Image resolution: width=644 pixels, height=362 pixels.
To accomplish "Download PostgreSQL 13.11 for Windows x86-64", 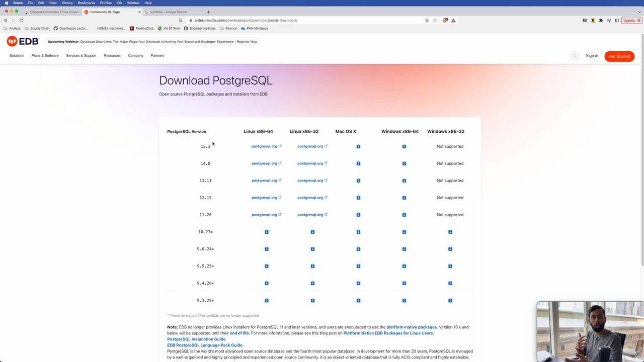I will pyautogui.click(x=404, y=180).
